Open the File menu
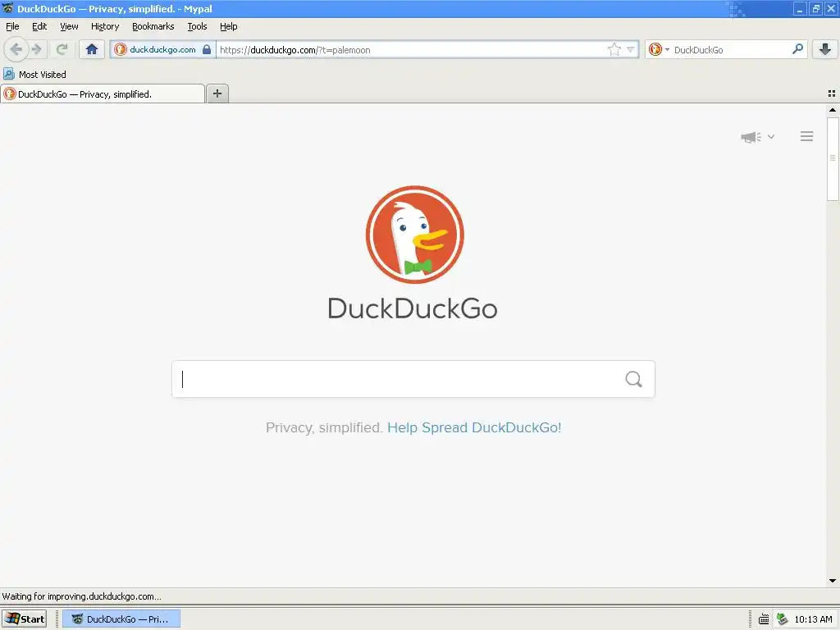Image resolution: width=840 pixels, height=630 pixels. tap(12, 26)
